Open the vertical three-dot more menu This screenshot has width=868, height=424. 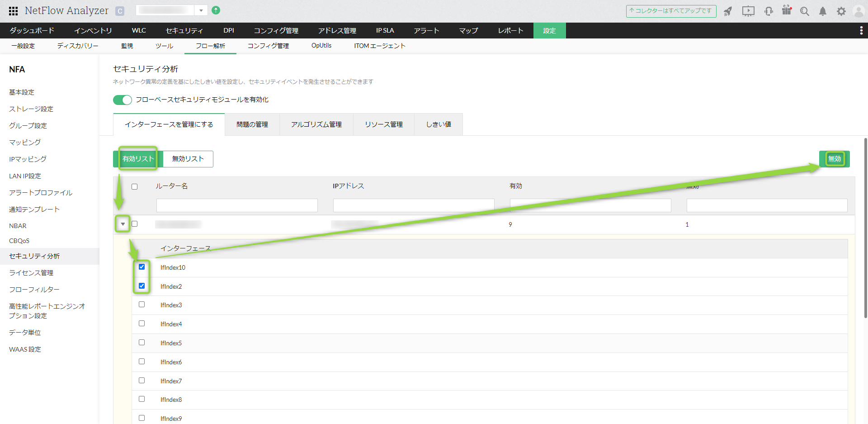tap(861, 30)
